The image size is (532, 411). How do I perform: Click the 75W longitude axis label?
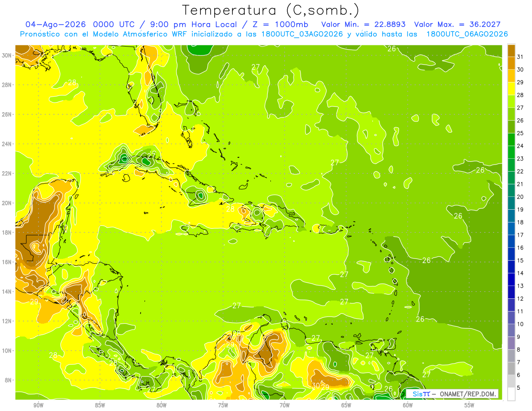click(223, 405)
